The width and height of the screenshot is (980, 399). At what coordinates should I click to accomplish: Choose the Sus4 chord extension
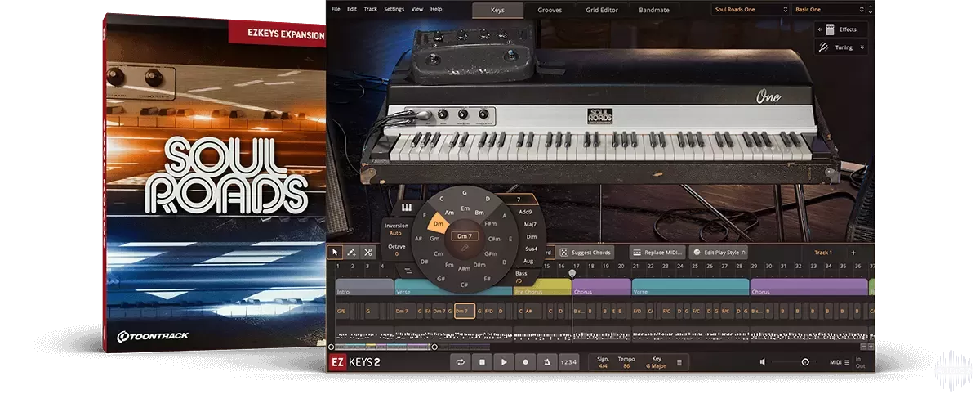pos(531,249)
